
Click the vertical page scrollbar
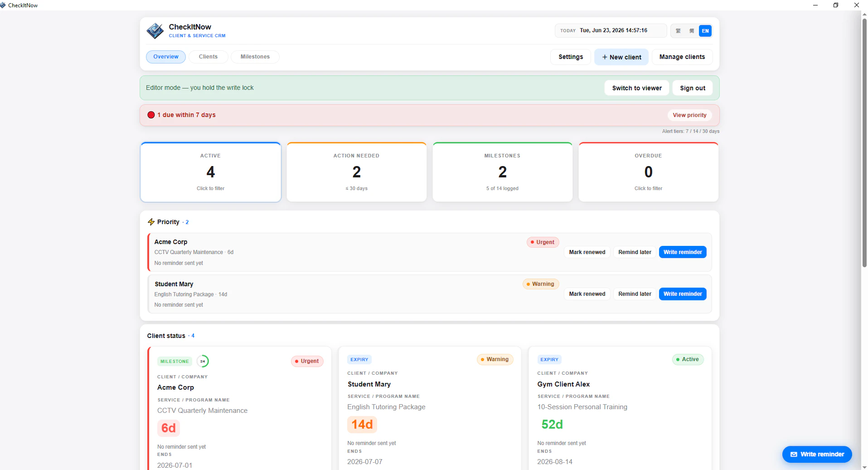[864, 143]
